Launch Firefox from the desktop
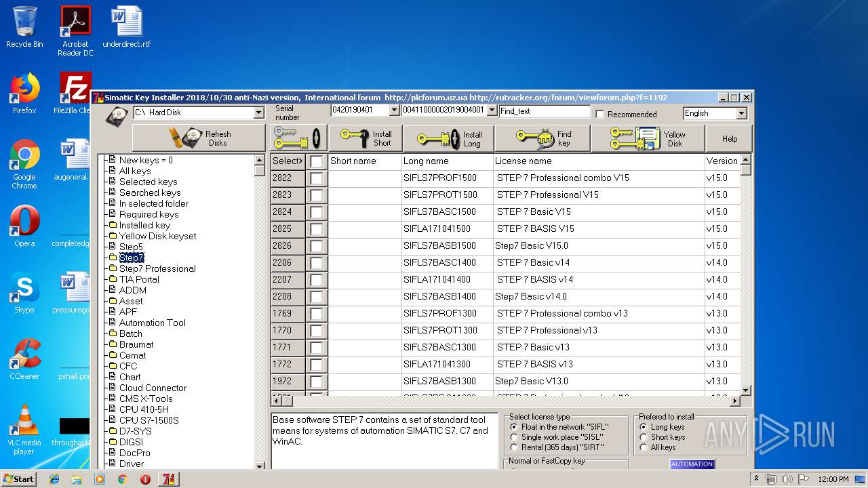 click(24, 94)
